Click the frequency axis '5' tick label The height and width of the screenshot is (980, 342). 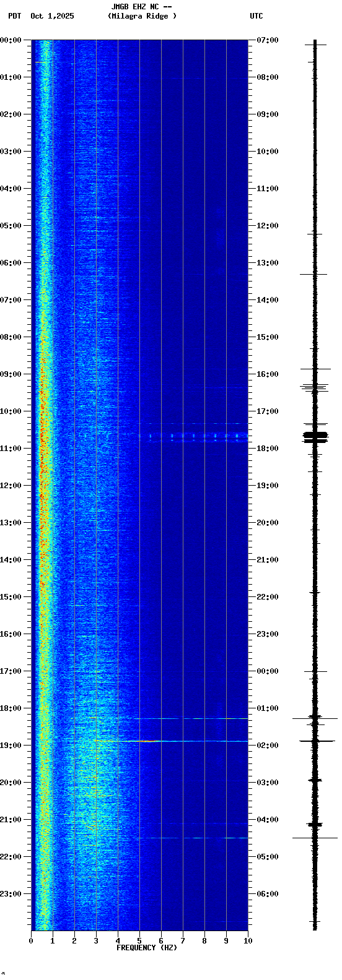(139, 941)
